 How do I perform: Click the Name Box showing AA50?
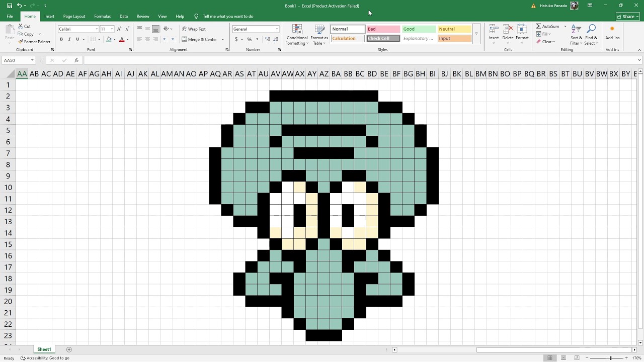[19, 60]
